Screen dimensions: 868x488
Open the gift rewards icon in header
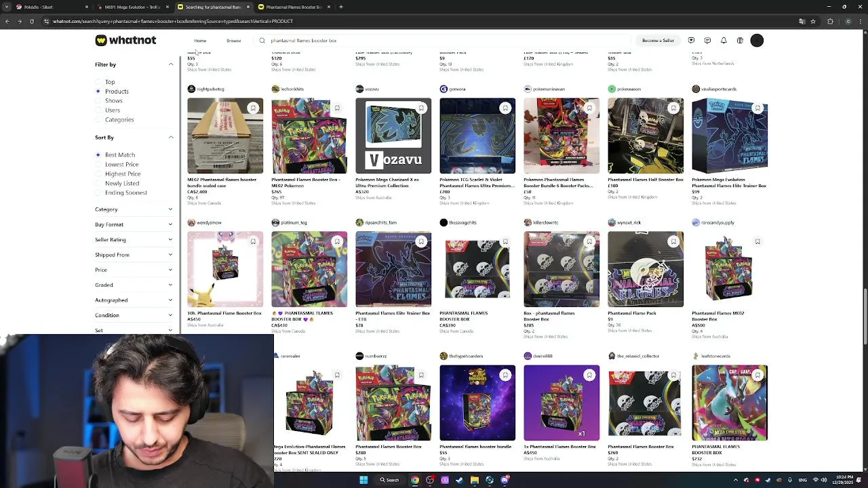click(x=740, y=41)
